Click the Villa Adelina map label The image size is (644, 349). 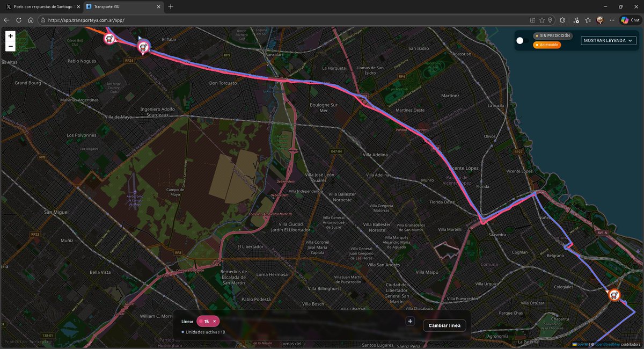coord(375,155)
